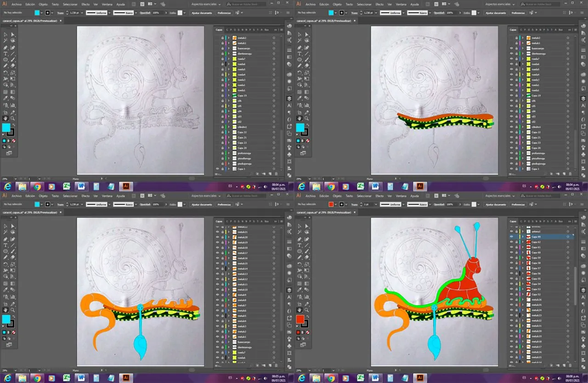This screenshot has width=588, height=383.
Task: Select the Type tool in the pencil-sketch-only window
Action: coord(6,53)
